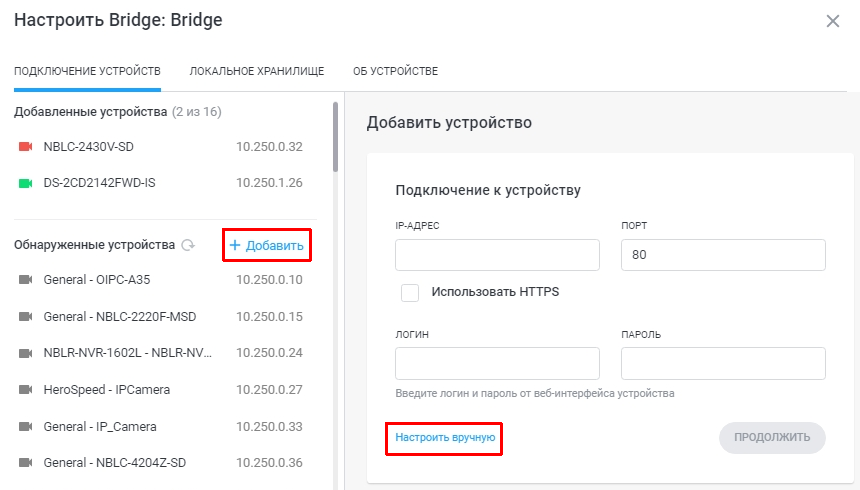
Task: Close the Настроить Bridge dialog
Action: [x=833, y=21]
